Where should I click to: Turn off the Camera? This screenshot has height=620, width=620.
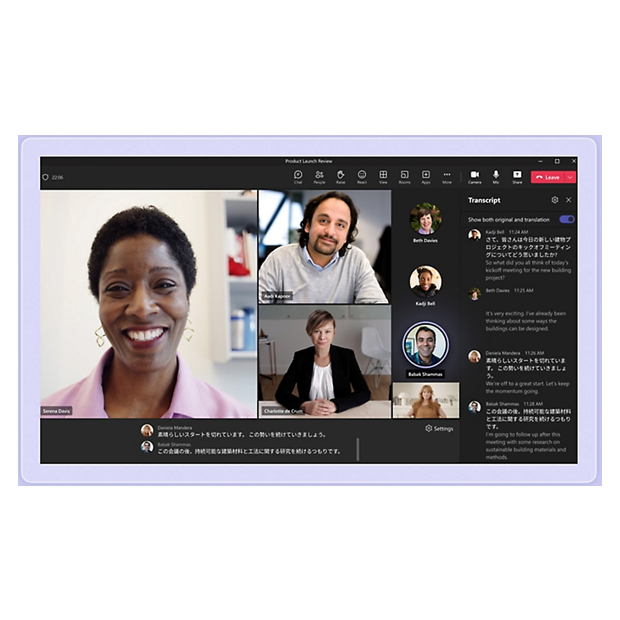475,176
